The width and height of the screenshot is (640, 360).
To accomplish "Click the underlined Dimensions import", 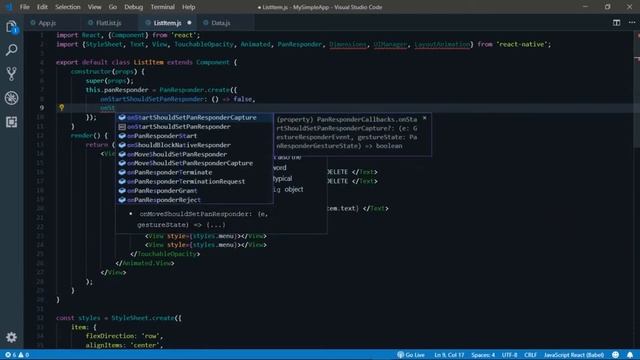I will tap(348, 44).
